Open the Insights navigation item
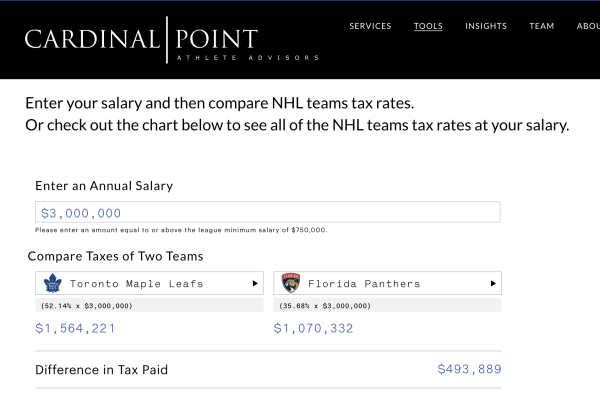This screenshot has height=416, width=600. point(486,26)
